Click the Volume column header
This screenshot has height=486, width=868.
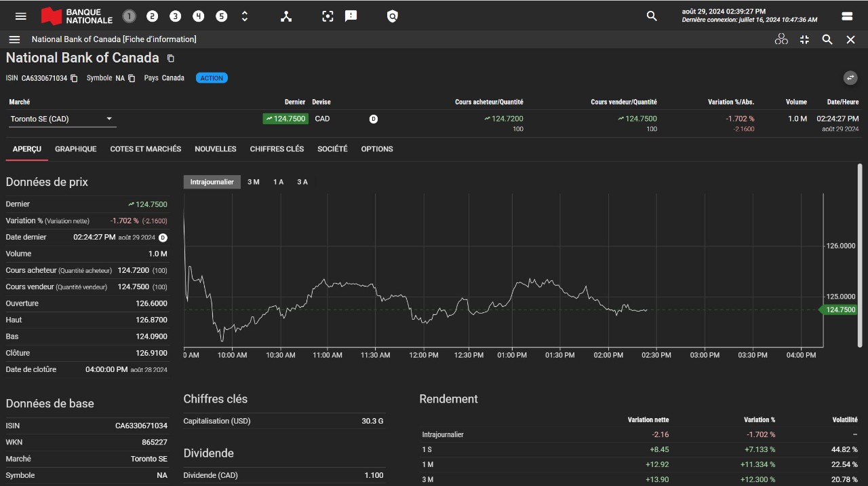[796, 102]
